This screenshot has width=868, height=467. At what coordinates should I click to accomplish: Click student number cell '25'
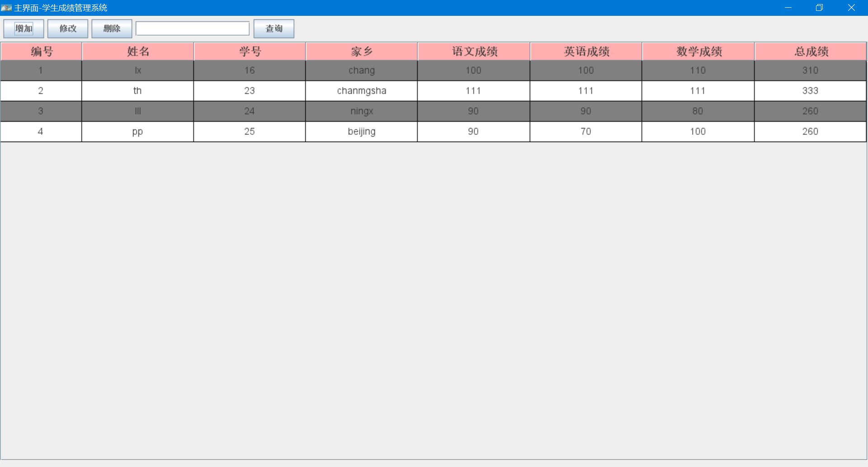(x=250, y=132)
